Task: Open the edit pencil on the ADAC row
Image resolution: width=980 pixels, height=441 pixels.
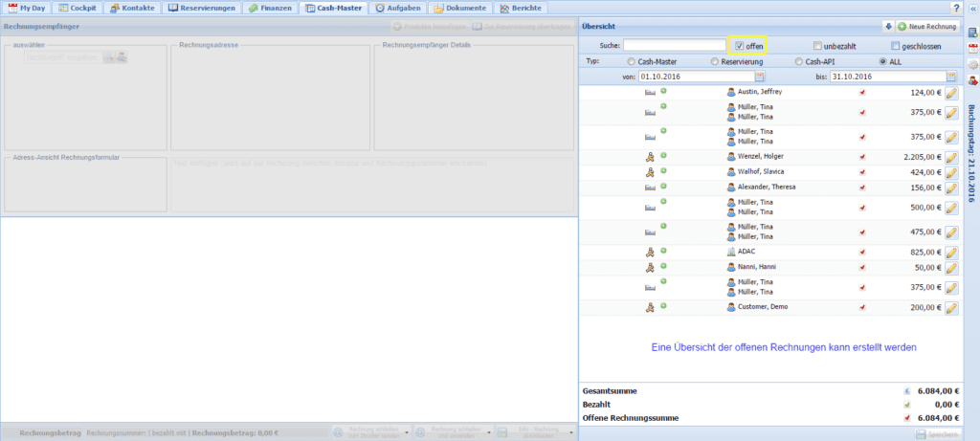Action: point(950,254)
